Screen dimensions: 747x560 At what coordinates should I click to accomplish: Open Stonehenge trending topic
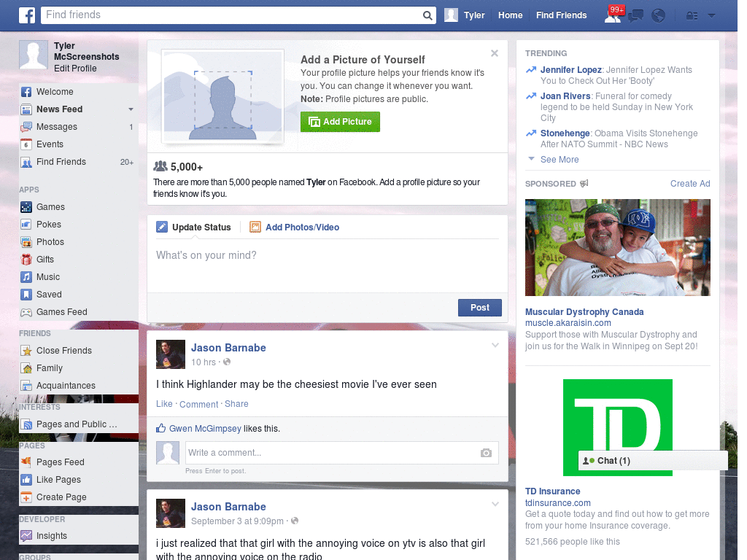[565, 133]
